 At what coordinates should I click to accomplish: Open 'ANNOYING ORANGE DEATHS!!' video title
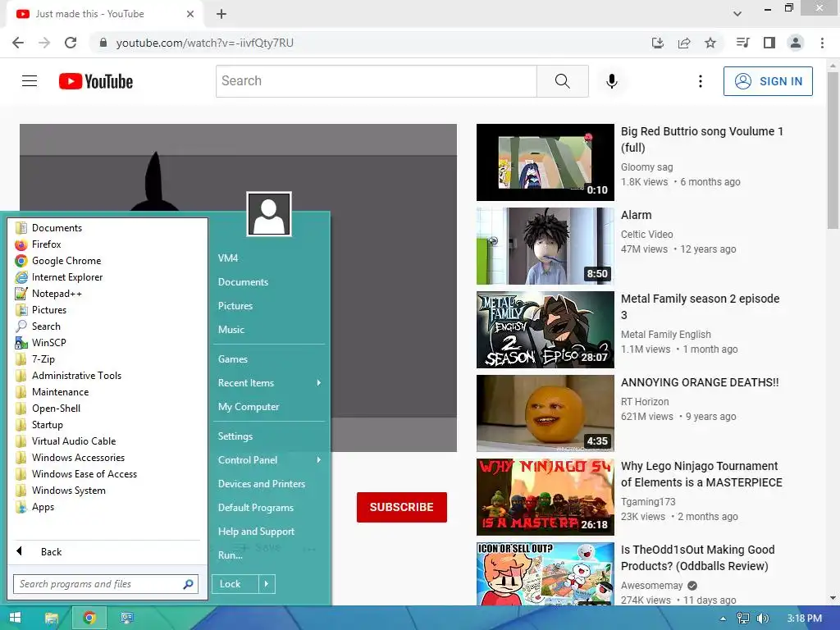700,382
